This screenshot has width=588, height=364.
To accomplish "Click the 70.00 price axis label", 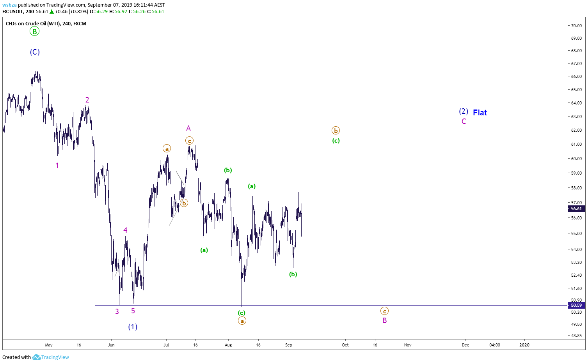I will coord(576,26).
